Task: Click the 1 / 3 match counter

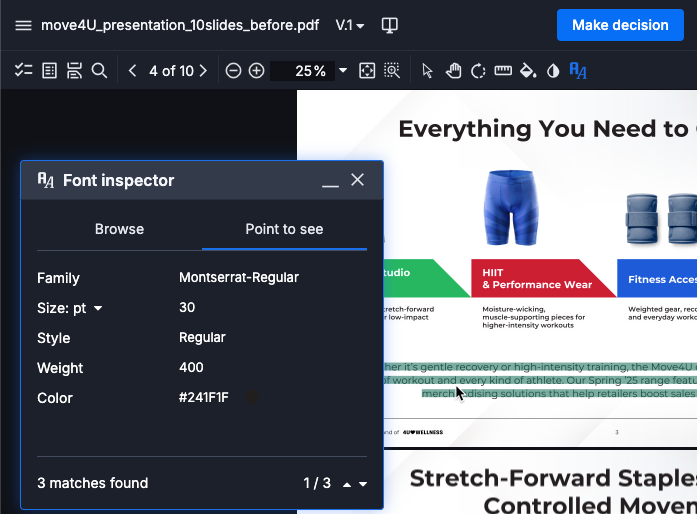Action: [x=317, y=483]
